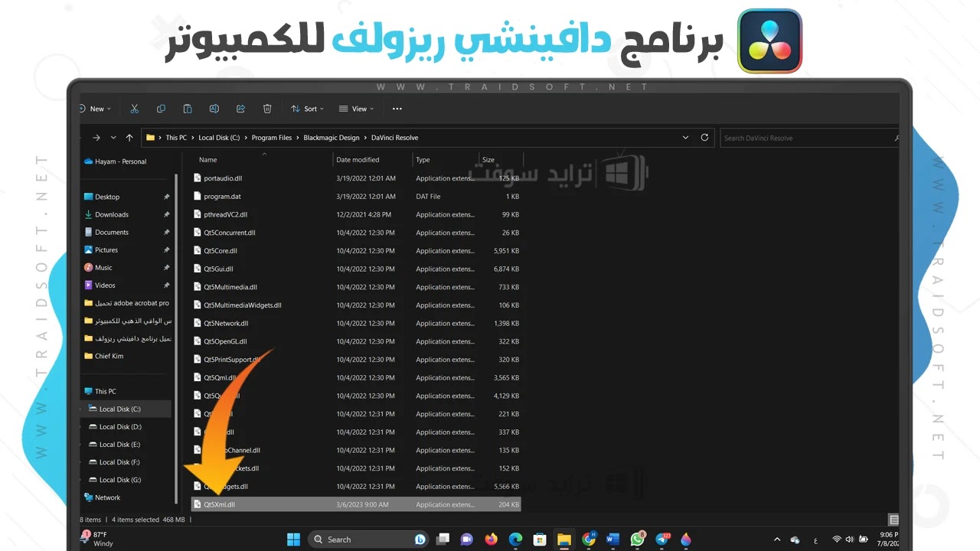The width and height of the screenshot is (980, 551).
Task: Click the Rename icon in the toolbar
Action: (214, 109)
